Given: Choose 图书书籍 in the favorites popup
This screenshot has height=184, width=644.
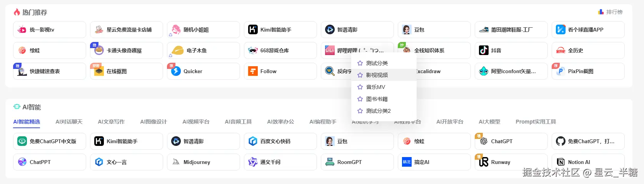Looking at the screenshot, I should tap(384, 99).
